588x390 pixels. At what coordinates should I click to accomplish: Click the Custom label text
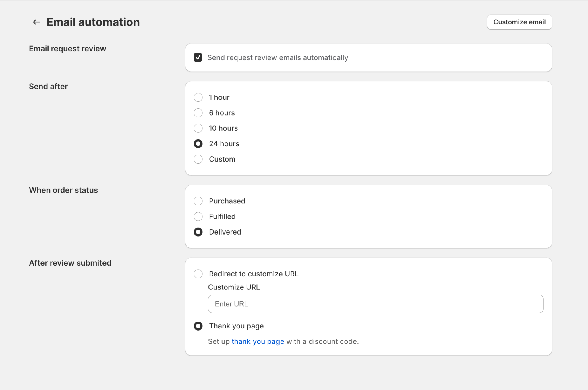tap(222, 159)
